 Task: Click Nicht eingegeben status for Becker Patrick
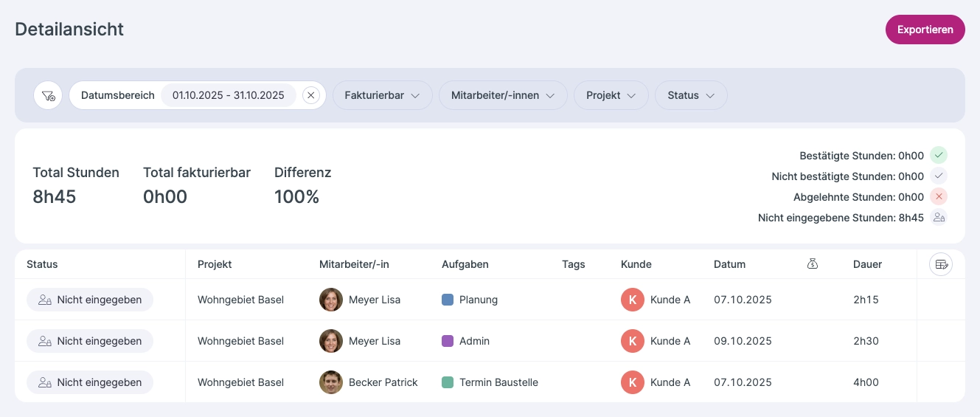coord(90,382)
